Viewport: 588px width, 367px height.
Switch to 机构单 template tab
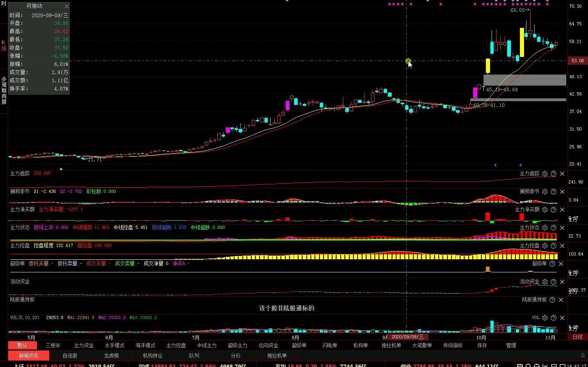(360, 345)
